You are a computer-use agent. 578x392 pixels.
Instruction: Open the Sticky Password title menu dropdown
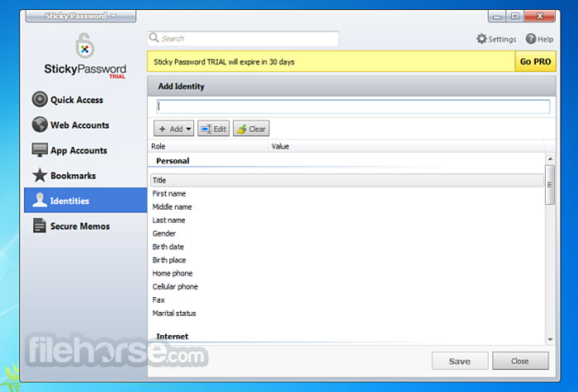point(80,16)
